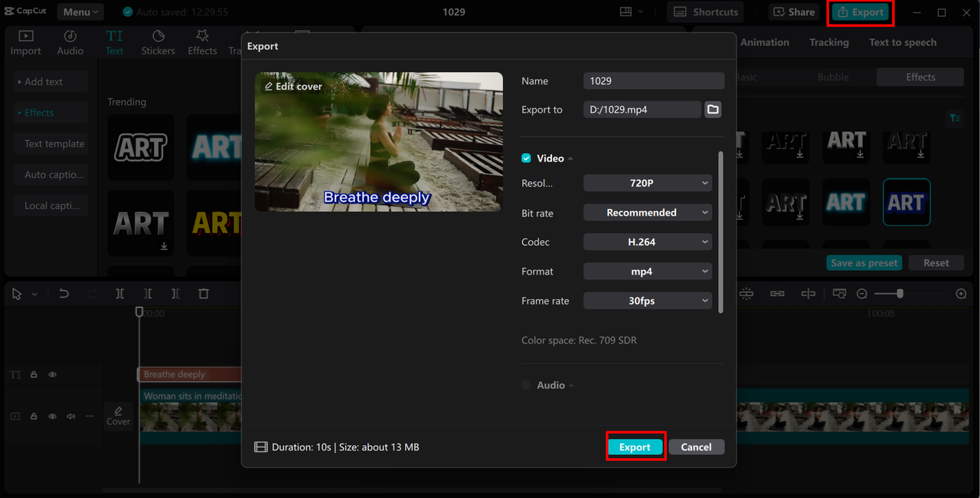
Task: Uncheck the Video export checkbox
Action: (526, 158)
